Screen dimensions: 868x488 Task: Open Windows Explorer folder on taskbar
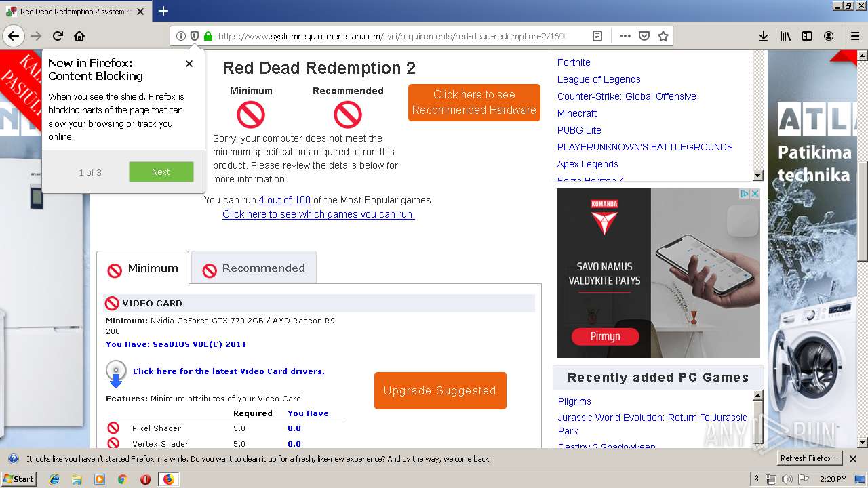77,479
